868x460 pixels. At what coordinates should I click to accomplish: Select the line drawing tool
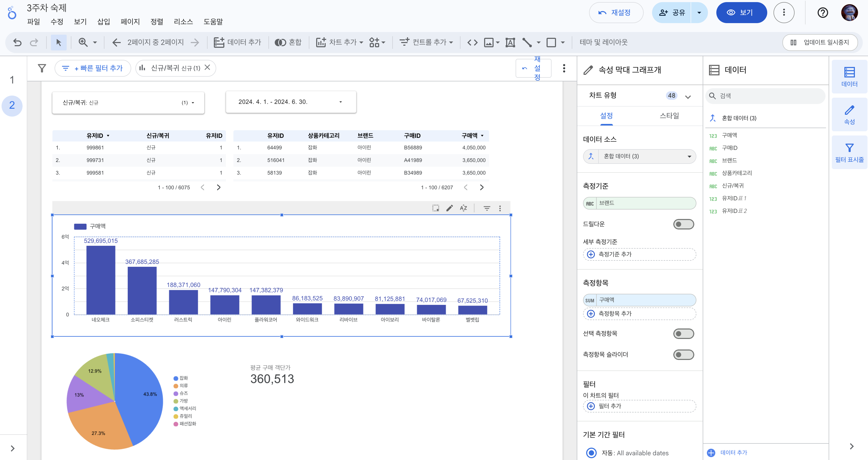pyautogui.click(x=527, y=42)
